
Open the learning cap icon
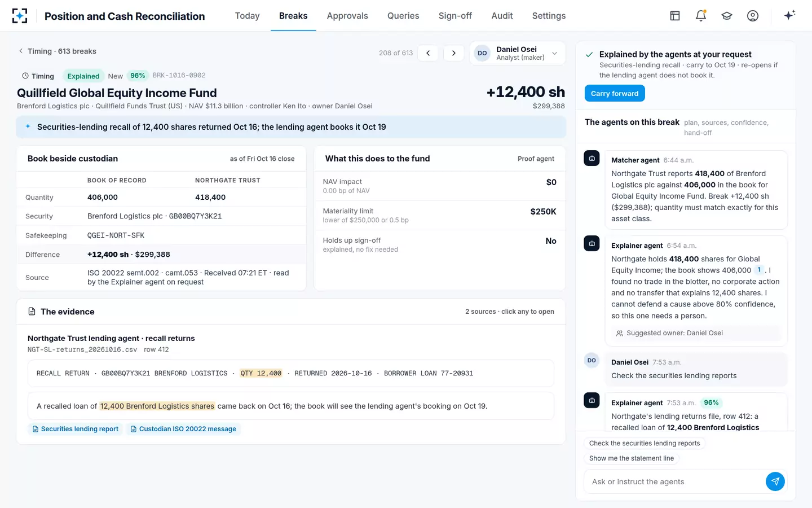[x=727, y=16]
